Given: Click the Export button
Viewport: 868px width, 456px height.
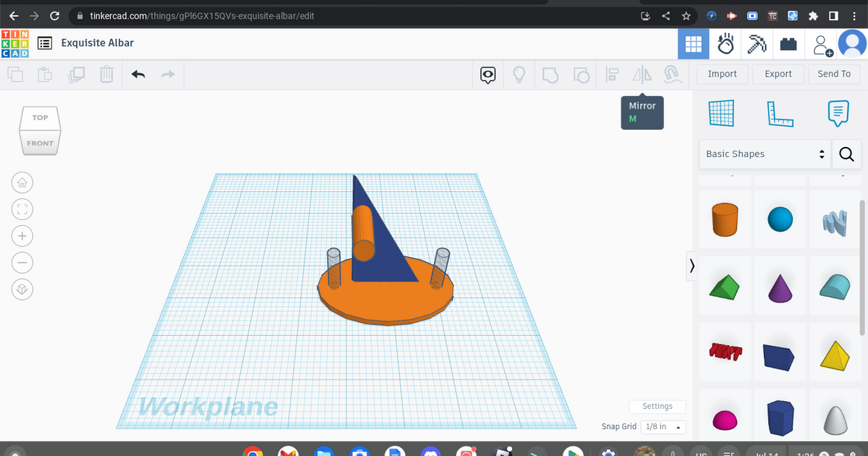Looking at the screenshot, I should click(x=778, y=74).
